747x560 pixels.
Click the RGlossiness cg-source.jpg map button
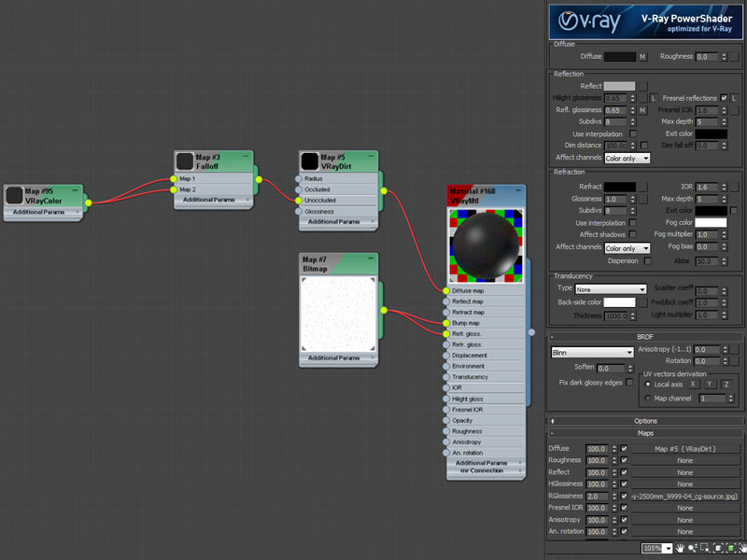click(685, 497)
